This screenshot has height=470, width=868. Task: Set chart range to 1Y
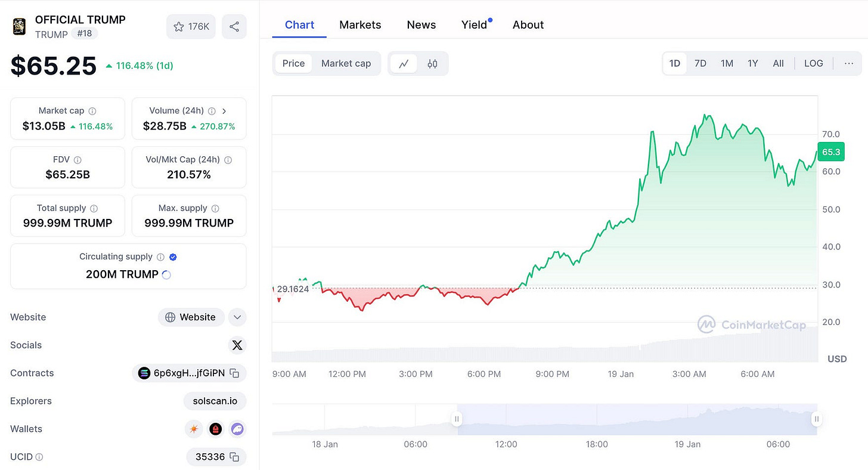click(x=753, y=63)
